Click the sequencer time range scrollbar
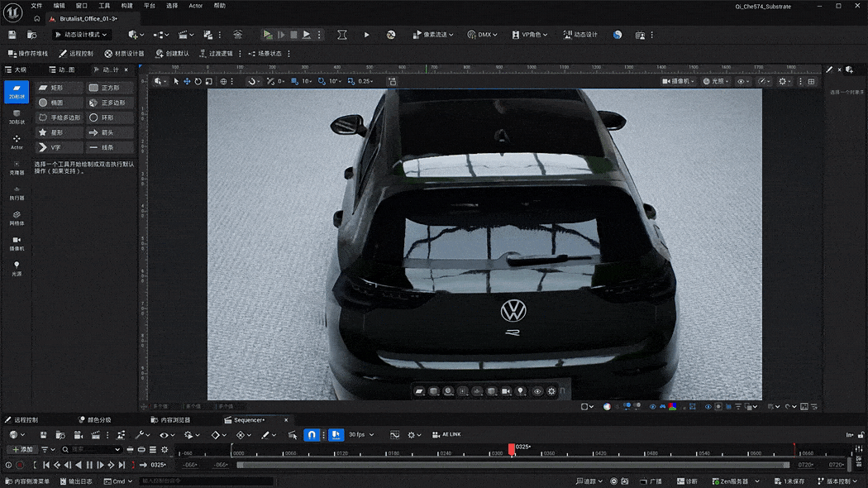 click(x=513, y=466)
